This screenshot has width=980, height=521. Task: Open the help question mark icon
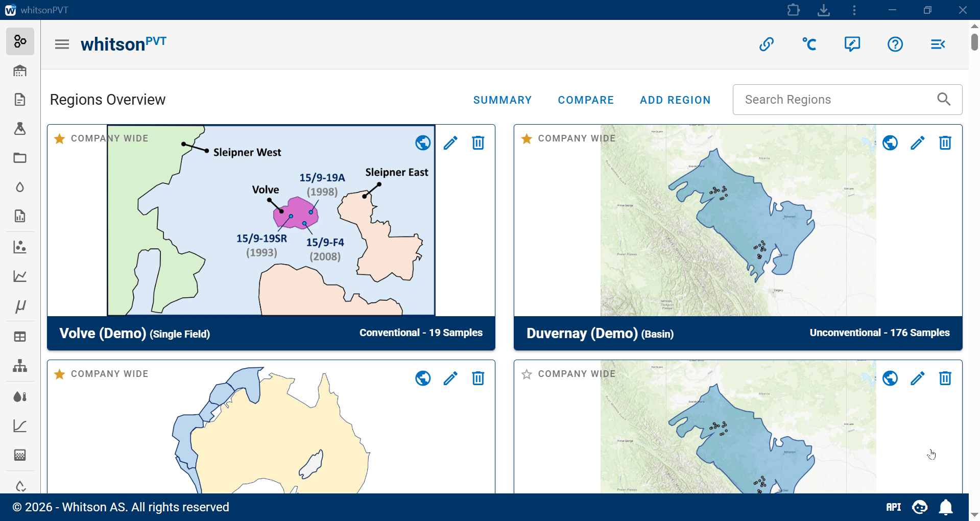895,44
